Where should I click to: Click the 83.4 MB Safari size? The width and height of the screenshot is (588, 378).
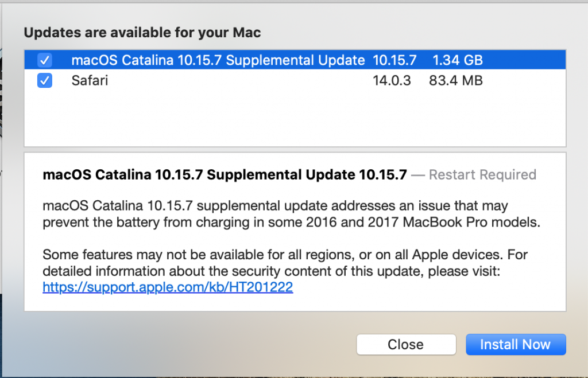coord(455,80)
